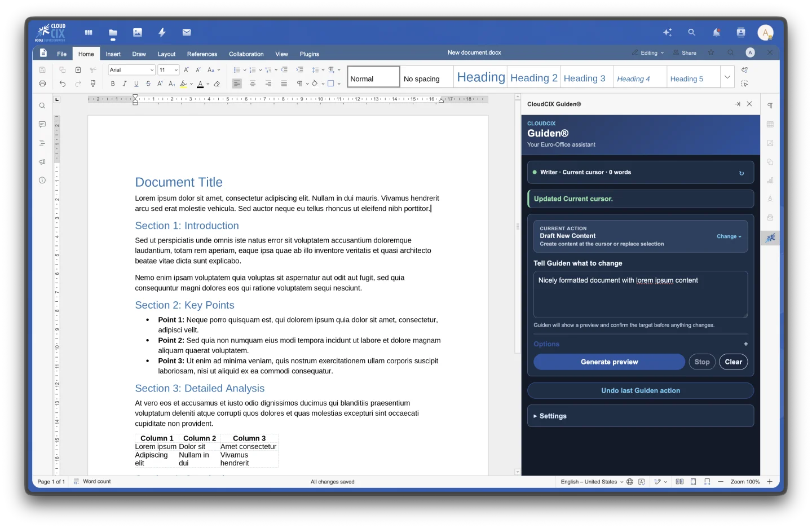Toggle Justified alignment
This screenshot has height=528, width=812.
tap(284, 83)
